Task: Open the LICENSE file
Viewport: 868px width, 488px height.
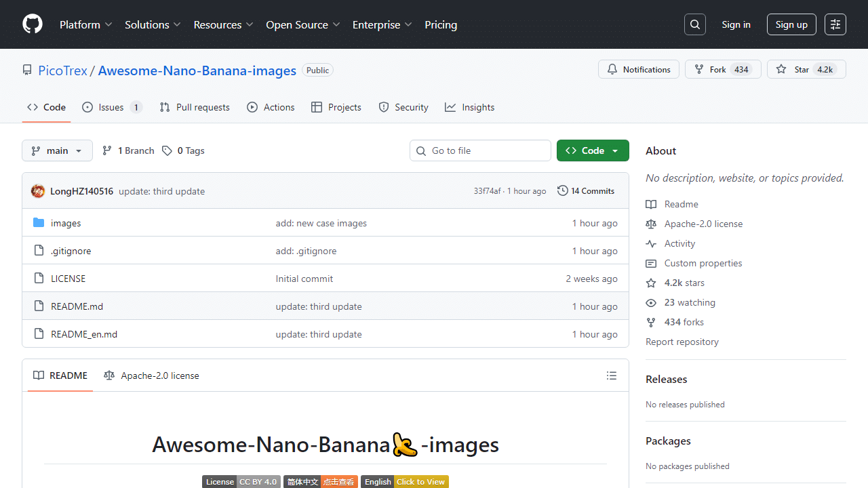Action: pyautogui.click(x=68, y=279)
